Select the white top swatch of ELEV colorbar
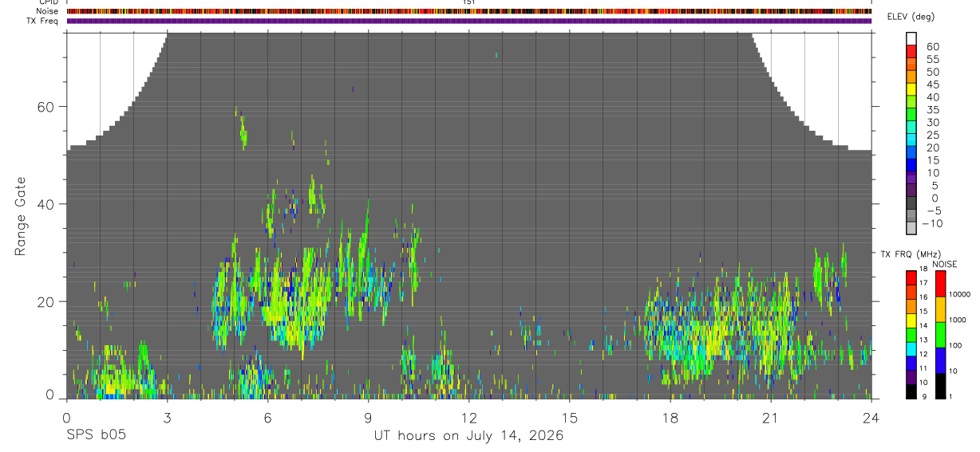This screenshot has height=452, width=980. 911,39
